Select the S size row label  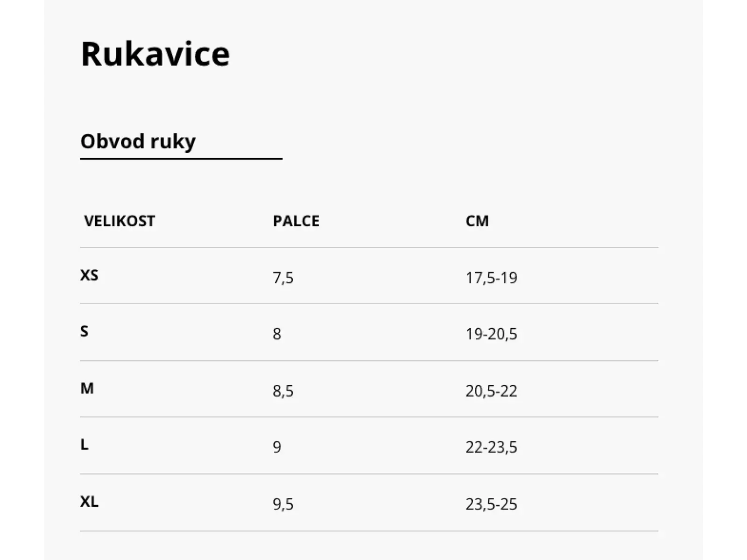click(x=84, y=331)
